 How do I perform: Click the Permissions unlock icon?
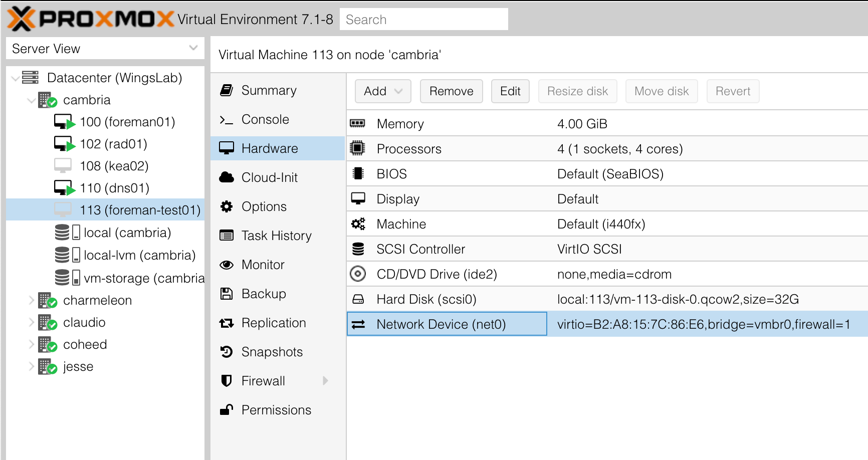point(227,410)
